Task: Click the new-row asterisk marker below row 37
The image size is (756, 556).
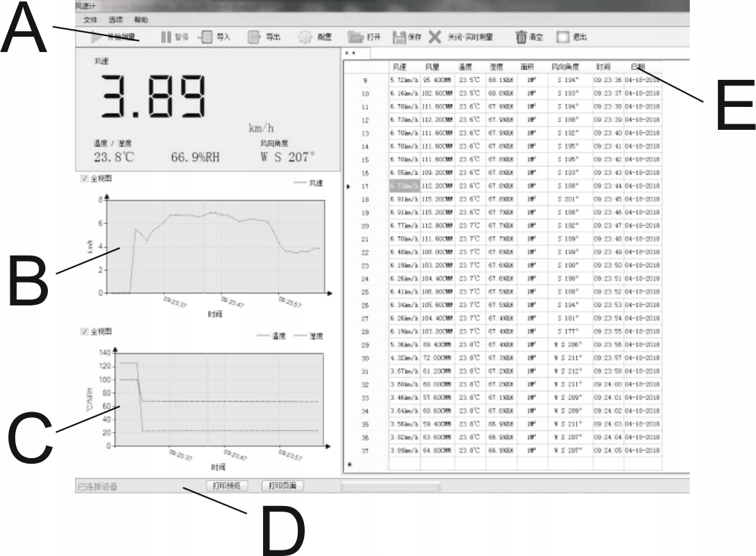Action: (350, 464)
